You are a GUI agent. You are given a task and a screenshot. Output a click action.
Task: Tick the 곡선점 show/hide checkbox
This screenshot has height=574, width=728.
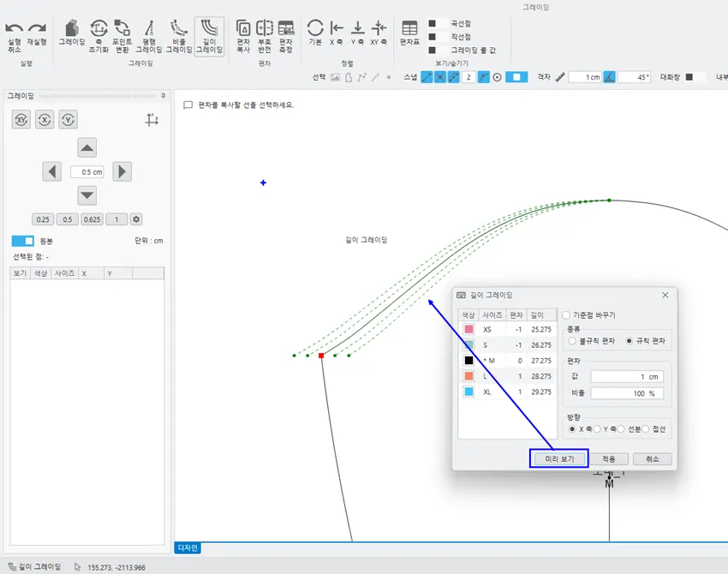433,23
